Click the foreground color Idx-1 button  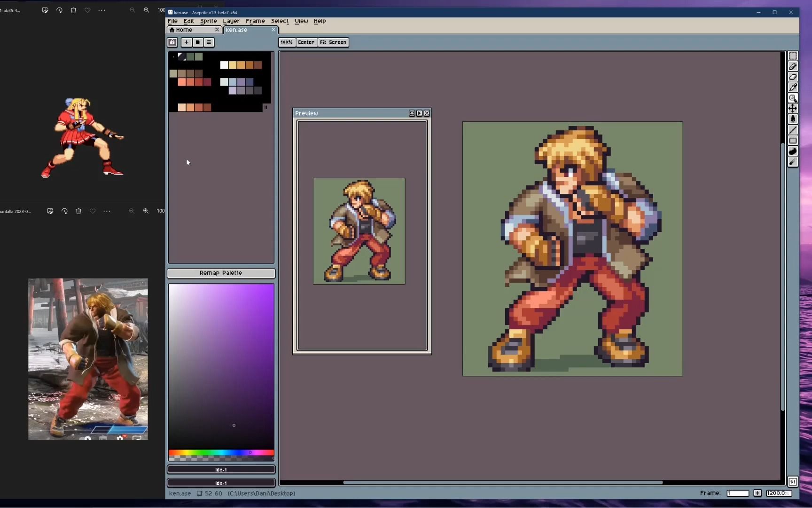[221, 469]
